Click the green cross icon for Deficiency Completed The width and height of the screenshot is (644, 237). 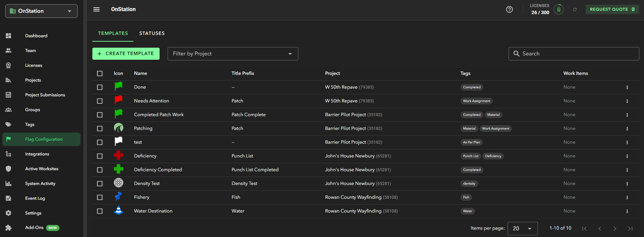tap(118, 169)
